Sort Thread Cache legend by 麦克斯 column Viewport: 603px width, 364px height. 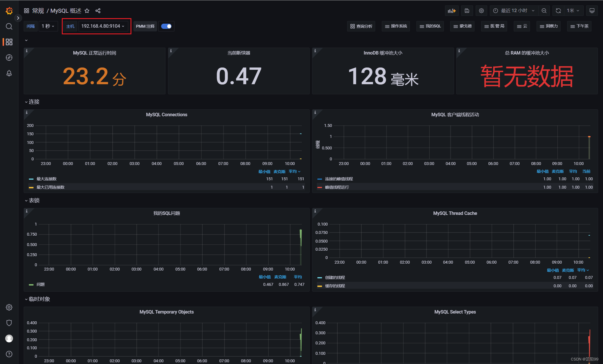pos(568,270)
